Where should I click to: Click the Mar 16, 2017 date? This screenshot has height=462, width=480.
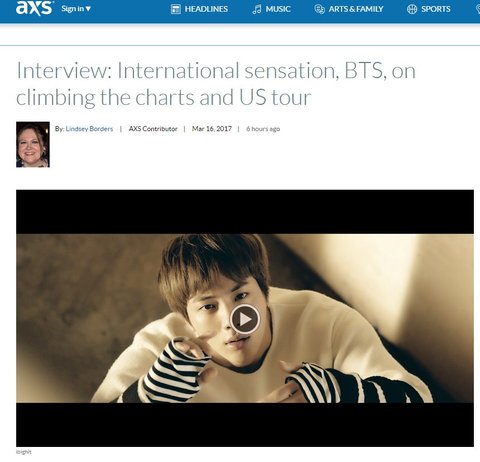[212, 129]
